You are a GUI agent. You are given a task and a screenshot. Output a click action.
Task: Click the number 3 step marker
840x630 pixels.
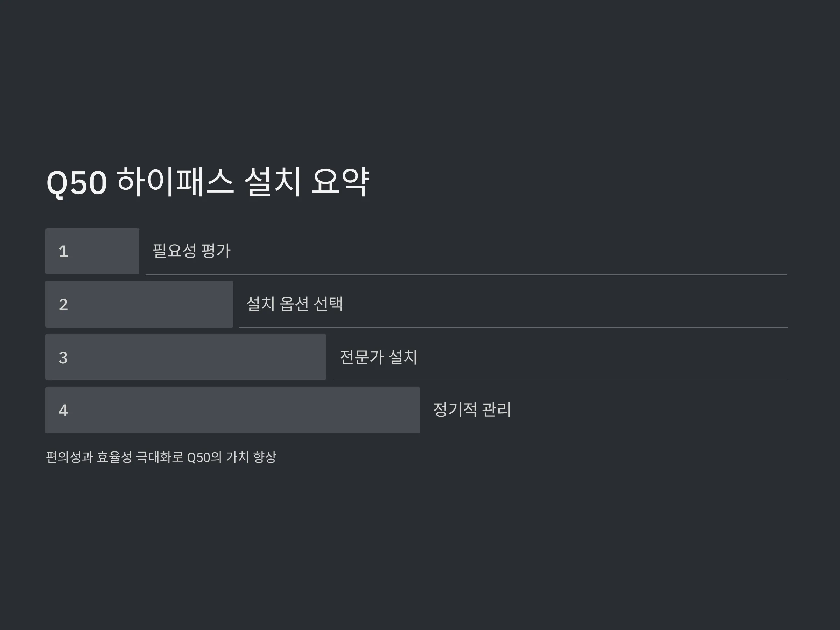pos(63,358)
